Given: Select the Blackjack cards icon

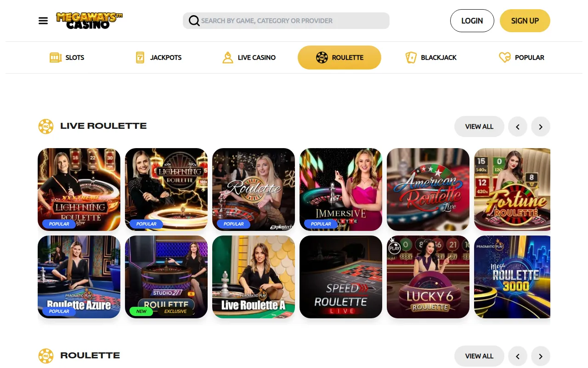Looking at the screenshot, I should coord(411,57).
